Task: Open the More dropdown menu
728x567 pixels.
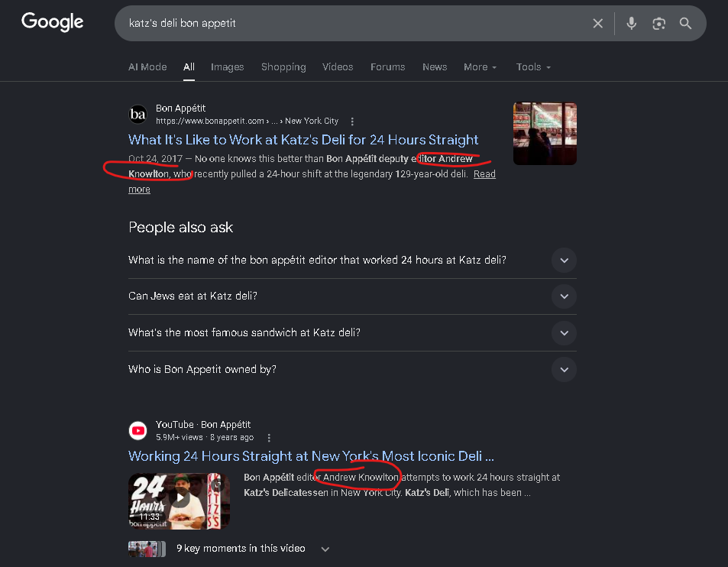Action: point(480,67)
